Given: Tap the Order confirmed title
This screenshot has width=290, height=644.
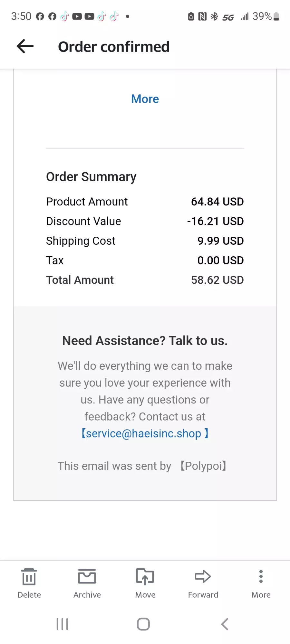Looking at the screenshot, I should tap(114, 47).
